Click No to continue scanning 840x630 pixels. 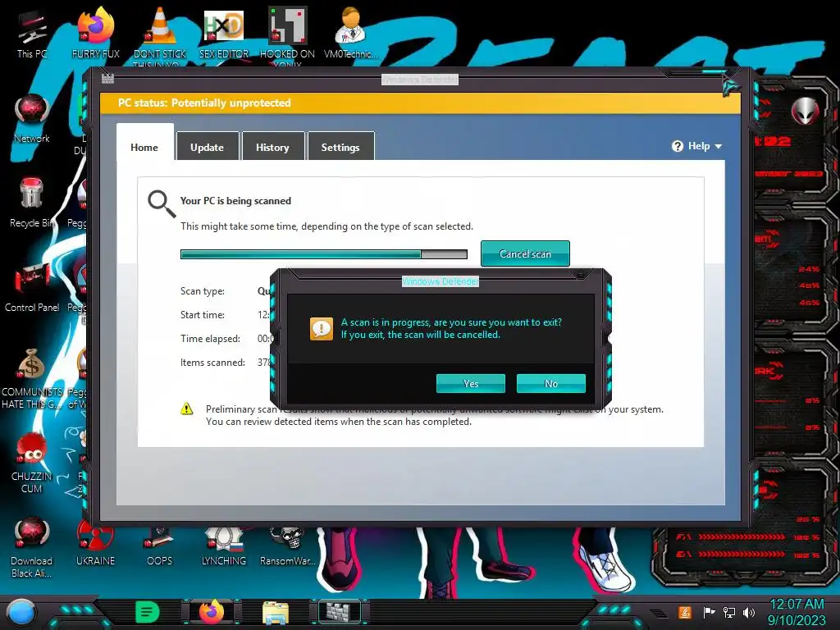[x=551, y=384]
